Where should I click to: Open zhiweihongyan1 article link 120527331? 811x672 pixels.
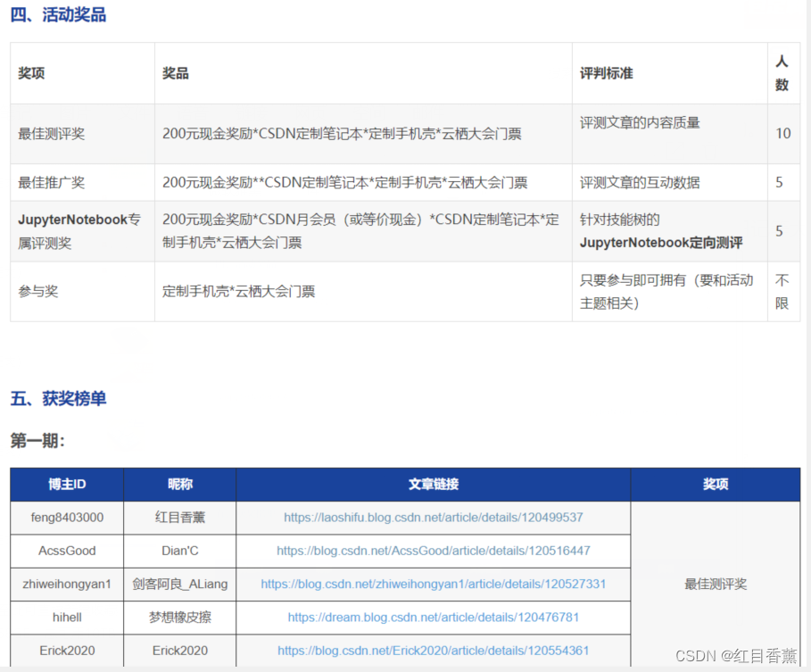click(434, 584)
